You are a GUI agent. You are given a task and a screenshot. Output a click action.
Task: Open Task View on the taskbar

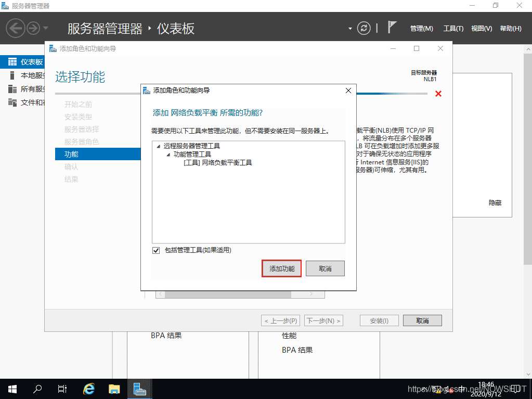62,389
